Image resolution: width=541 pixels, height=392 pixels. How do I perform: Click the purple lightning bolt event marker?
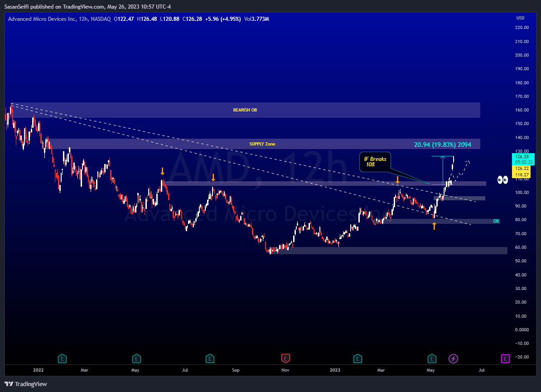tap(453, 359)
